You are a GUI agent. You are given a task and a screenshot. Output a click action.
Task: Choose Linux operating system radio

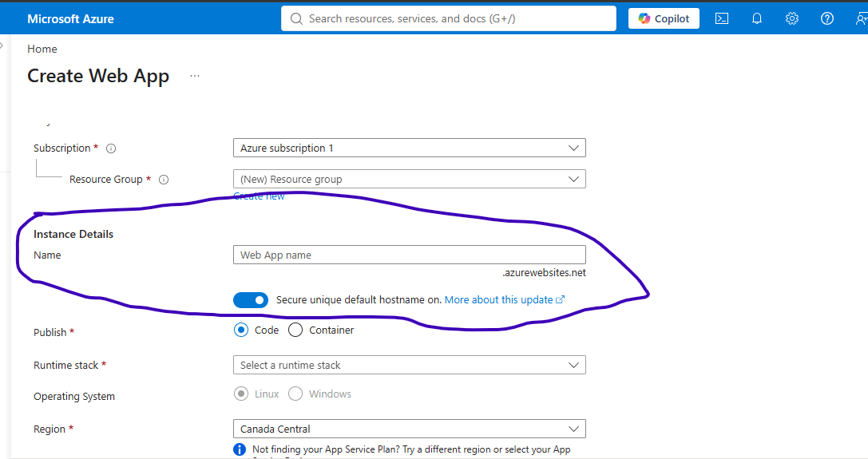pos(241,394)
